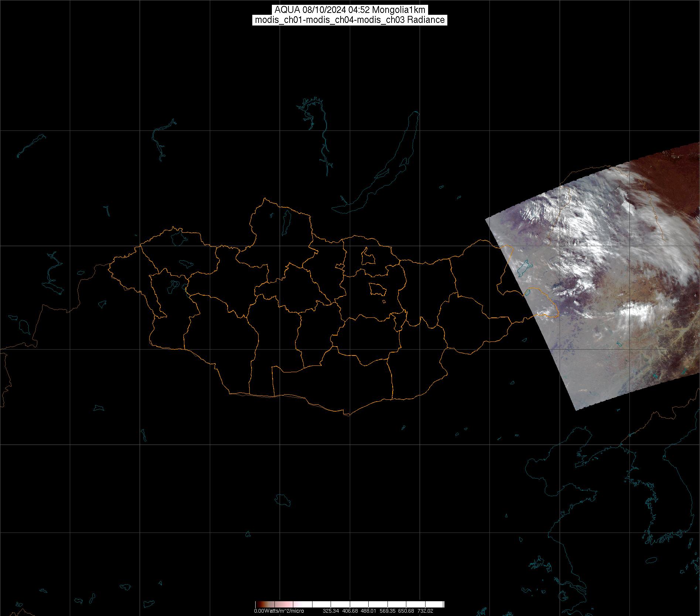700x616 pixels.
Task: Click Hulun Lake inside the satellite swath
Action: tap(524, 268)
